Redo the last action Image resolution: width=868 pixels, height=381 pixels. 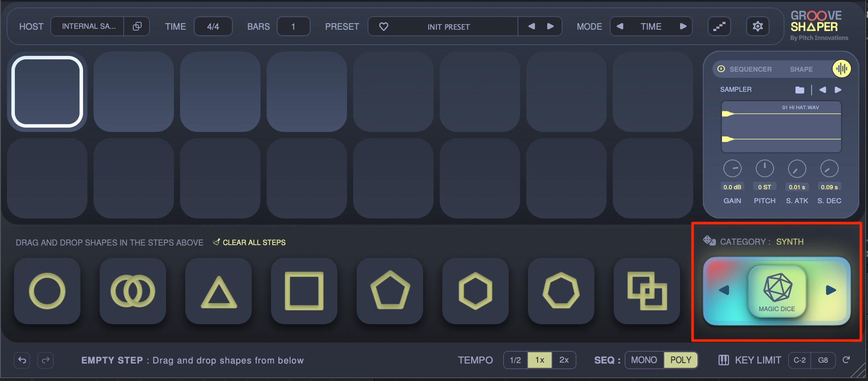coord(45,360)
